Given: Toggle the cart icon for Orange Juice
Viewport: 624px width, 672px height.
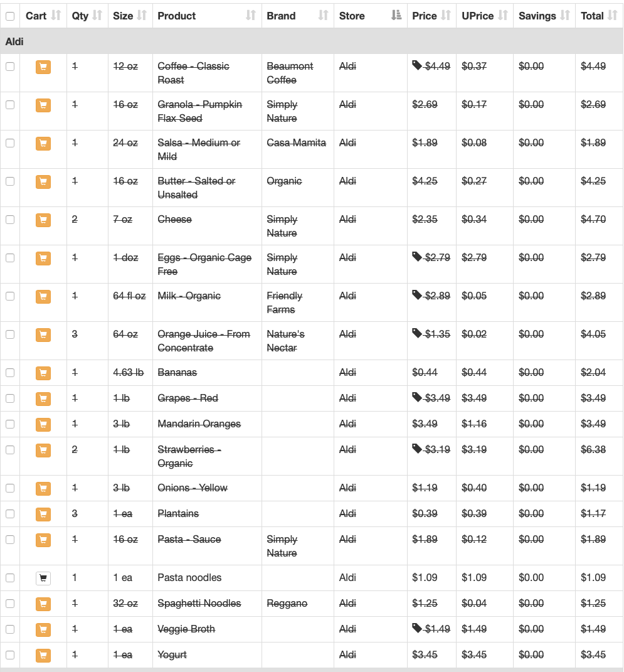Looking at the screenshot, I should pos(43,334).
